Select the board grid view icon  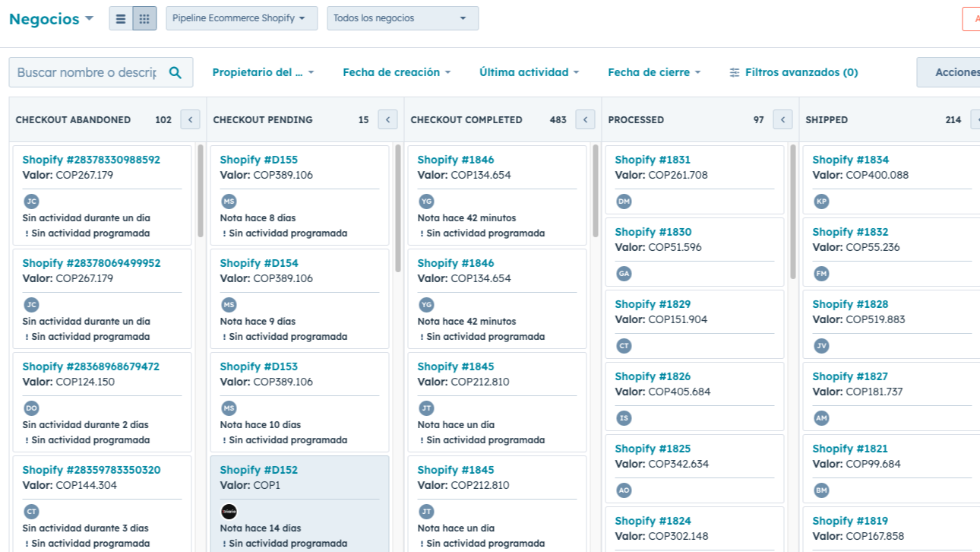coord(144,18)
